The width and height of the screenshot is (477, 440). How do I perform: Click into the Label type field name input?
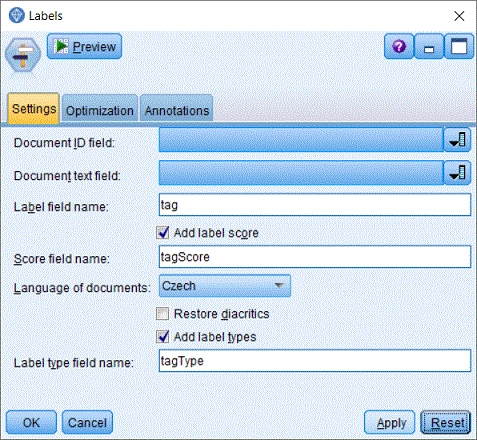point(315,361)
